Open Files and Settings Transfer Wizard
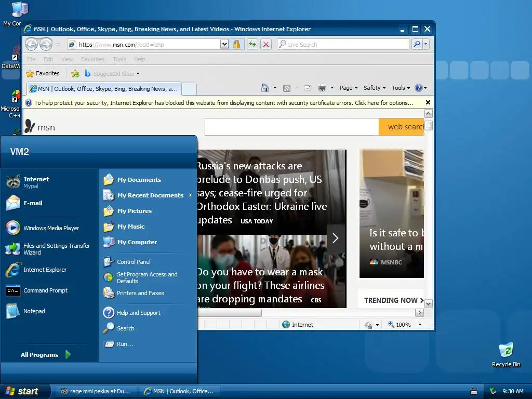This screenshot has height=399, width=532. pos(49,249)
